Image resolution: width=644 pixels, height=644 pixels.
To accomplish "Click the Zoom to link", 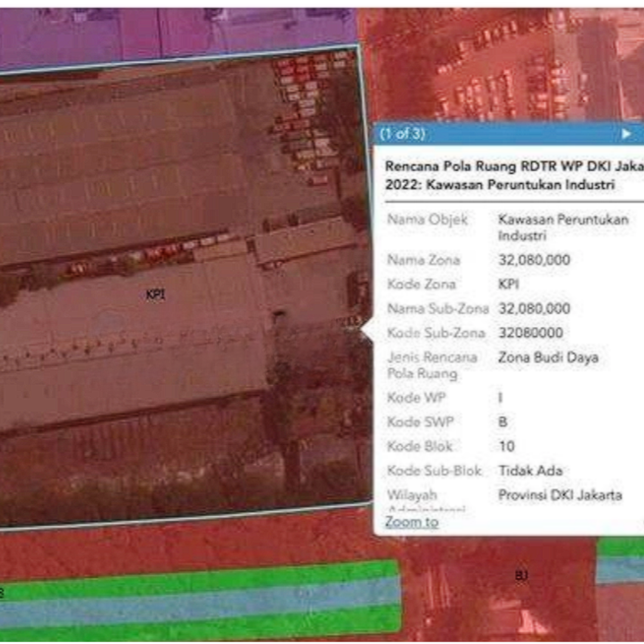I will tap(412, 522).
